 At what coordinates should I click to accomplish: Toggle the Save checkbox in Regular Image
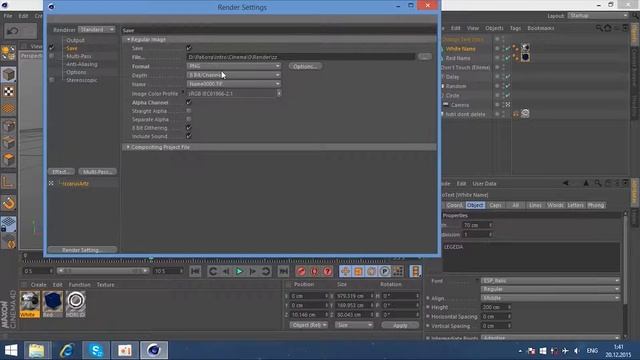tap(189, 48)
